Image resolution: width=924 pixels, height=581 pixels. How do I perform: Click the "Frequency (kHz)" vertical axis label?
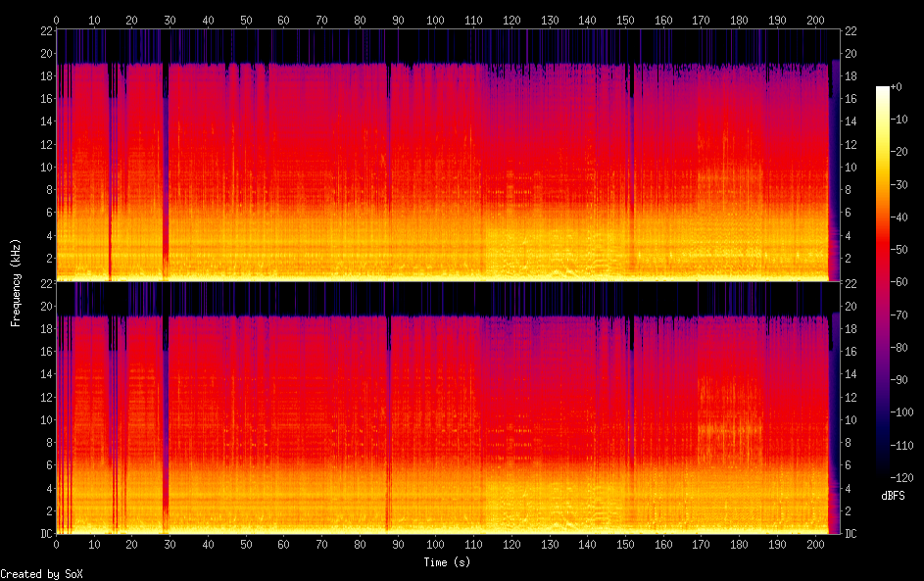(x=16, y=282)
